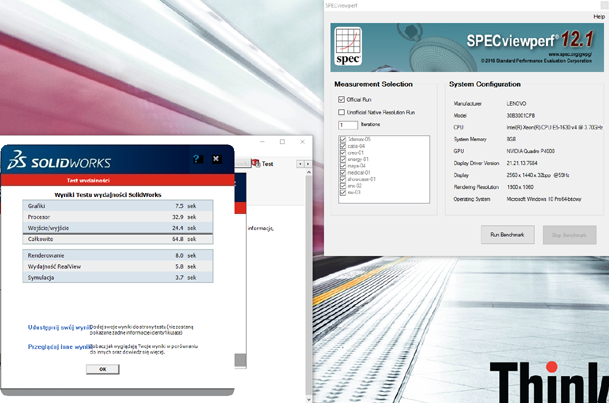Image resolution: width=609 pixels, height=403 pixels.
Task: Select the Symulacja 3.7 sek row
Action: click(x=118, y=277)
